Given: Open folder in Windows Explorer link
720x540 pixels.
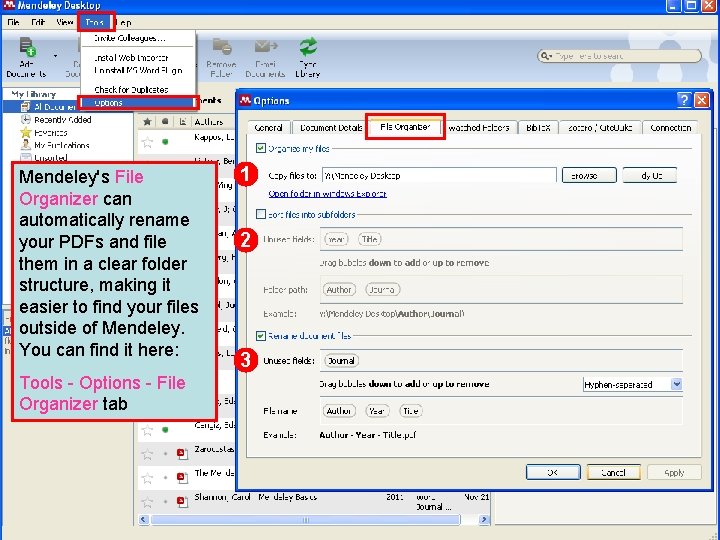Looking at the screenshot, I should pyautogui.click(x=327, y=194).
